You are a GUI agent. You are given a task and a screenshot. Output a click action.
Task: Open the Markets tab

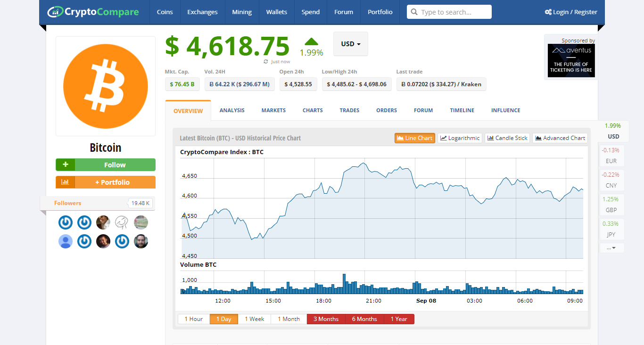[x=273, y=110]
